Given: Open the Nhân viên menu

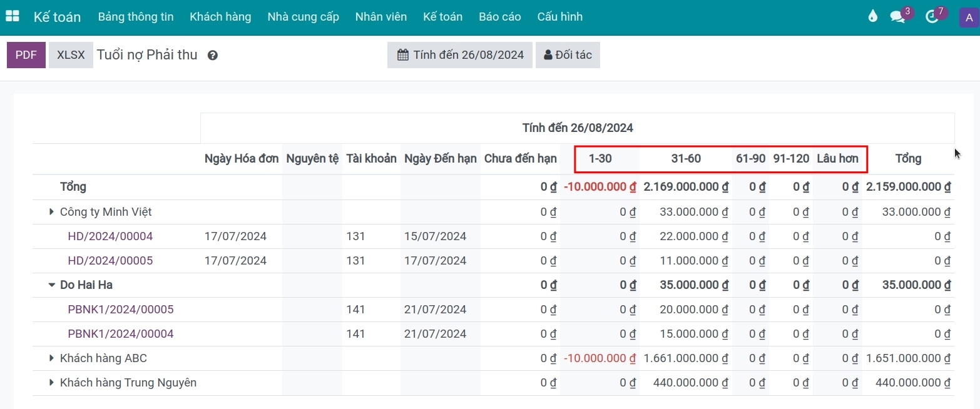Looking at the screenshot, I should [x=380, y=17].
